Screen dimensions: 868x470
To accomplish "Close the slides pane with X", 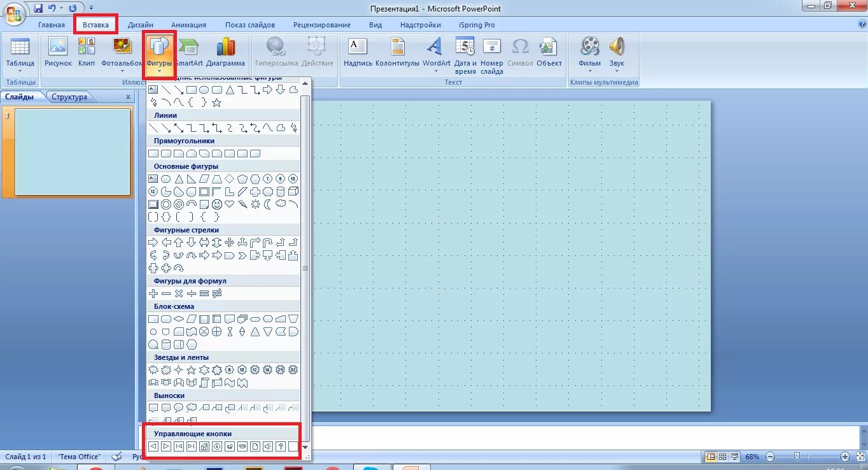I will [128, 97].
